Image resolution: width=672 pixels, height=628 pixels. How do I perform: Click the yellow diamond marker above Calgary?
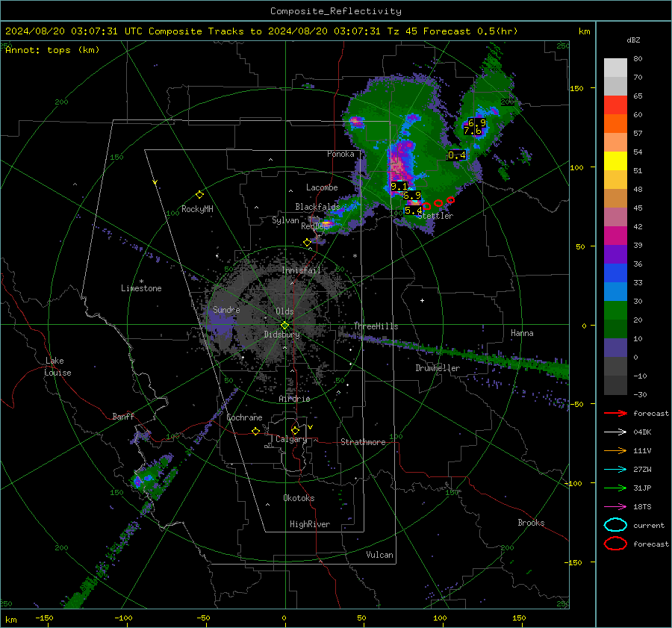295,430
